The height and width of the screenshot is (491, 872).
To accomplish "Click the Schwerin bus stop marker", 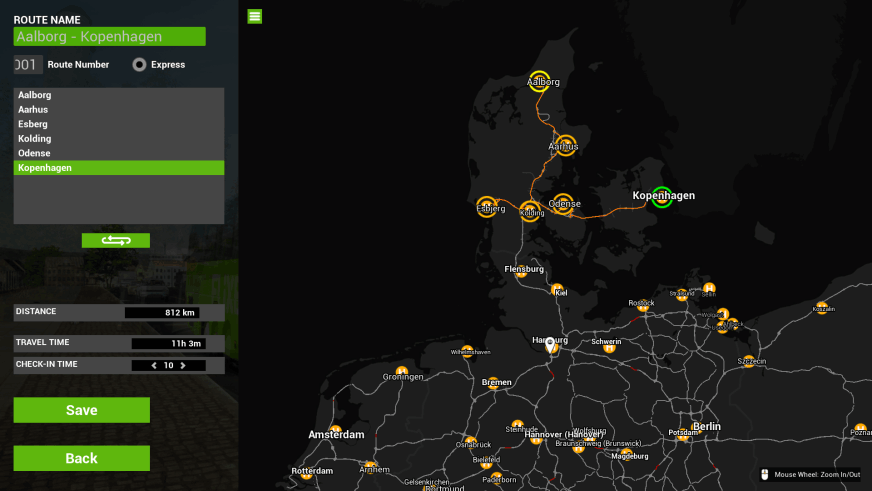I will (x=610, y=348).
